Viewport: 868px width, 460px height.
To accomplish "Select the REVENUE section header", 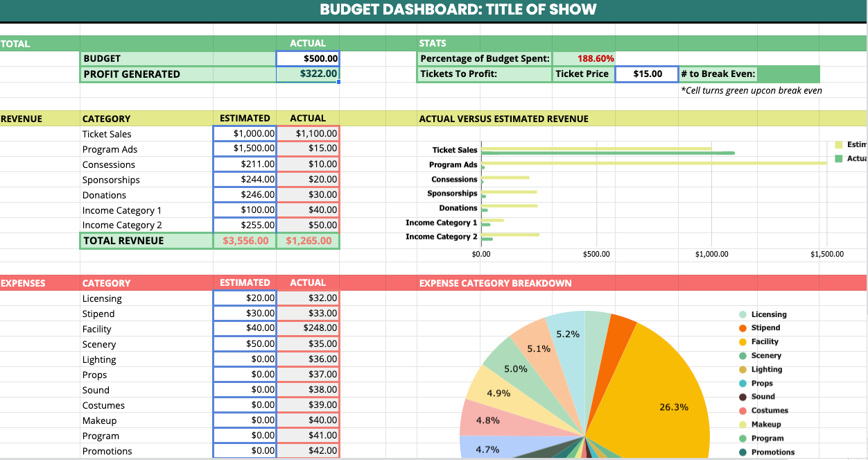I will [x=21, y=119].
